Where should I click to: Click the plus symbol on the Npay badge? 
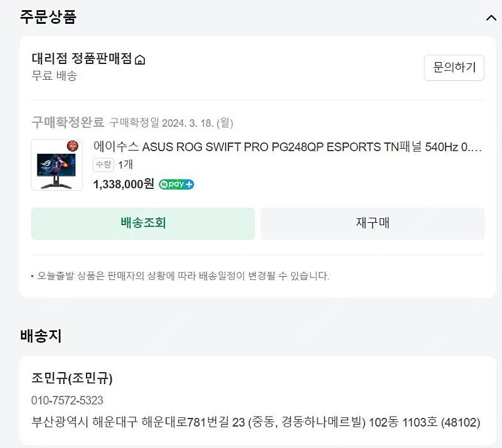click(188, 184)
